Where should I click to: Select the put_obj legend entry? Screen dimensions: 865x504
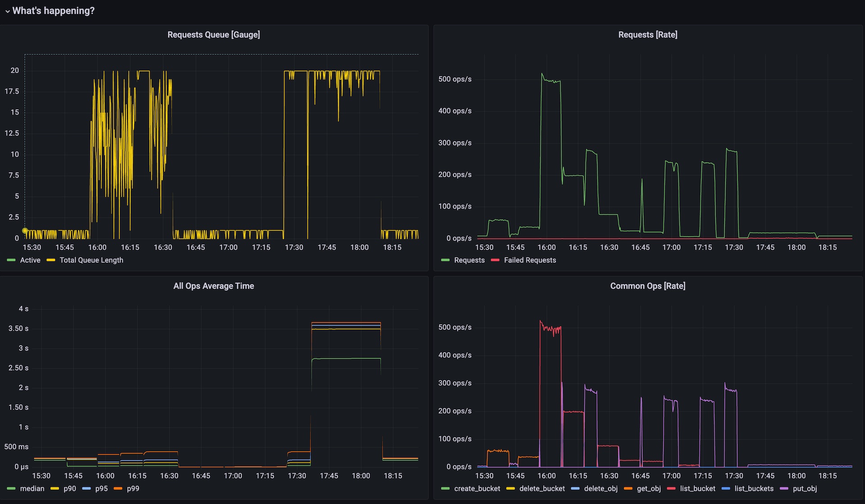tap(804, 489)
